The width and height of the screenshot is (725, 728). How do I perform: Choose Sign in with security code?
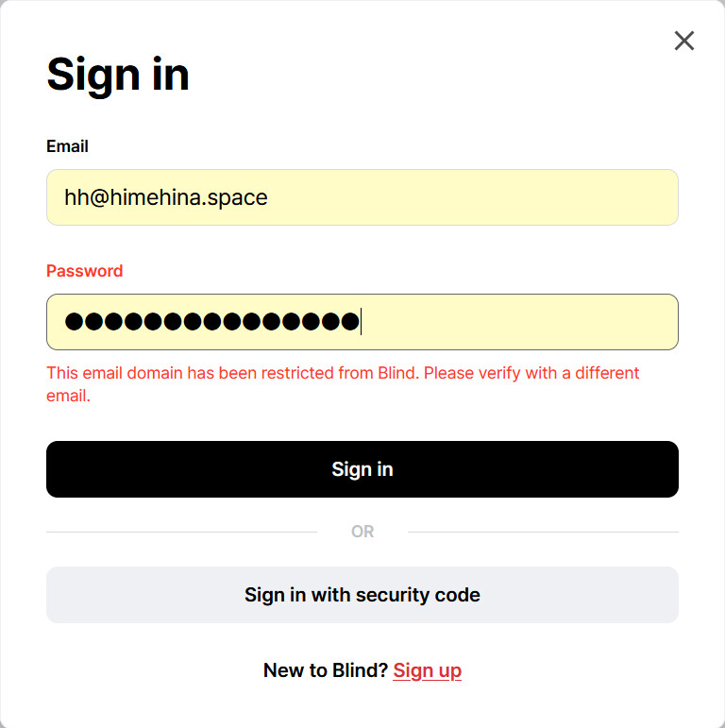click(362, 595)
